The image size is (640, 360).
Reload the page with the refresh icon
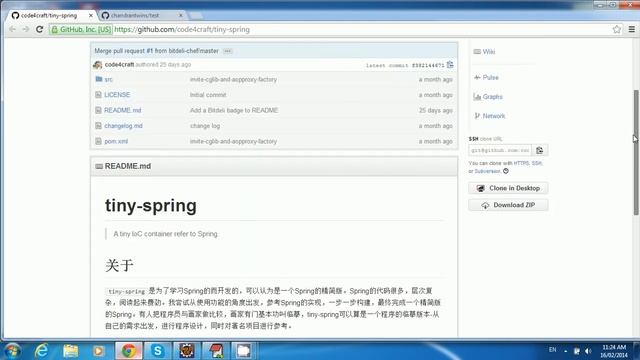39,29
